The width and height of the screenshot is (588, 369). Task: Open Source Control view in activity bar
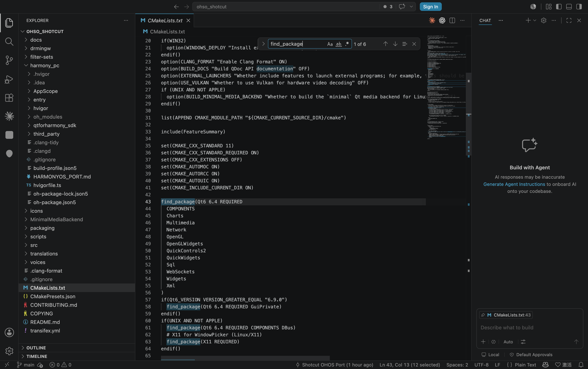tap(9, 60)
